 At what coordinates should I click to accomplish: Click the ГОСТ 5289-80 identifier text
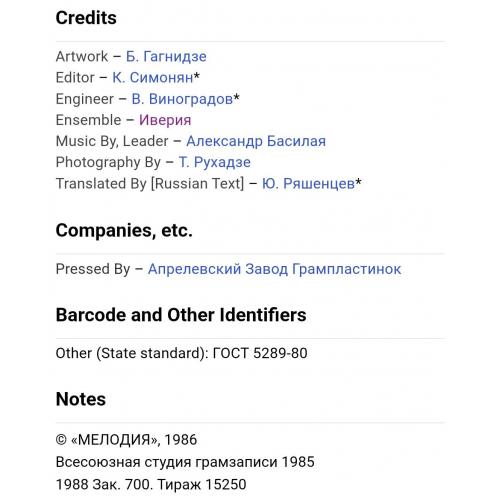[260, 353]
